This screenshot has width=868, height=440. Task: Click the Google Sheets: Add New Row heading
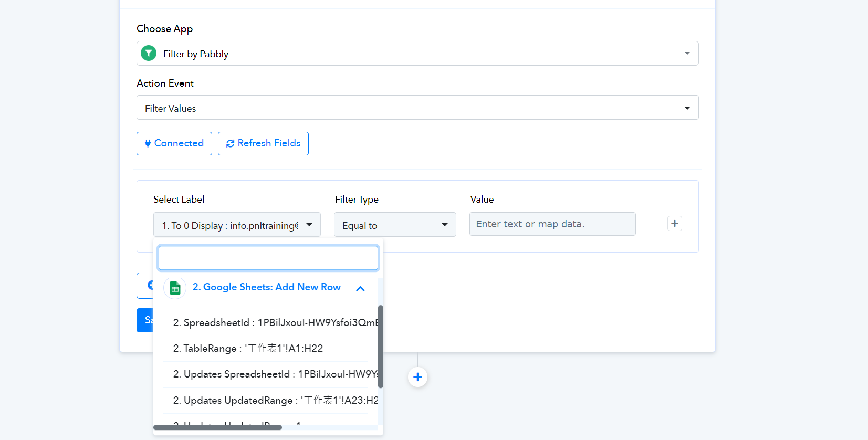click(x=267, y=287)
